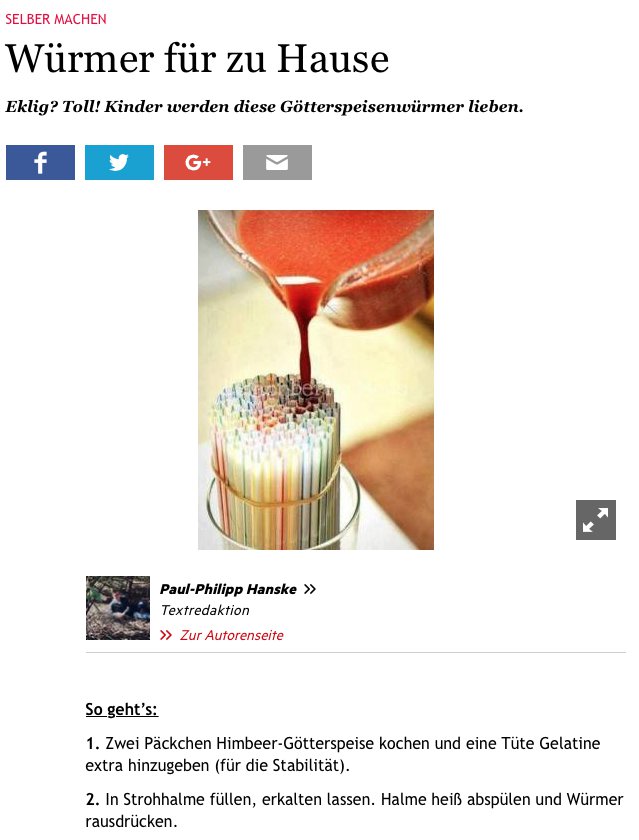Click the bold step number 2.
Image resolution: width=639 pixels, height=840 pixels.
point(92,799)
